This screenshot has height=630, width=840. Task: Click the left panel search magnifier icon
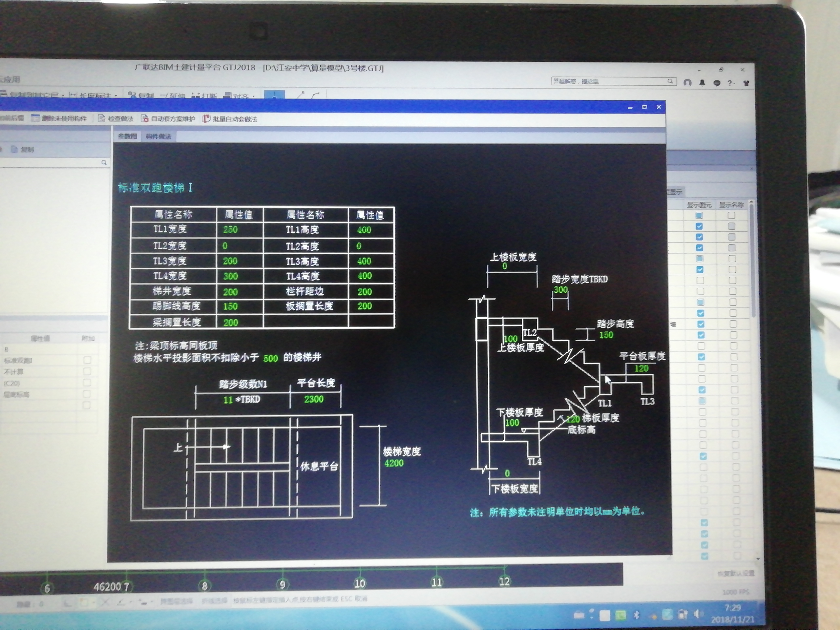pos(104,163)
